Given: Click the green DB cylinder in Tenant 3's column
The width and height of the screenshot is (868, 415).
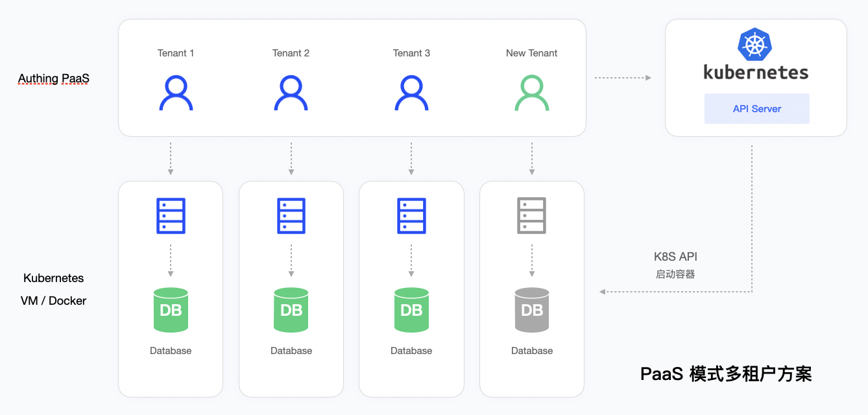Looking at the screenshot, I should click(x=411, y=310).
